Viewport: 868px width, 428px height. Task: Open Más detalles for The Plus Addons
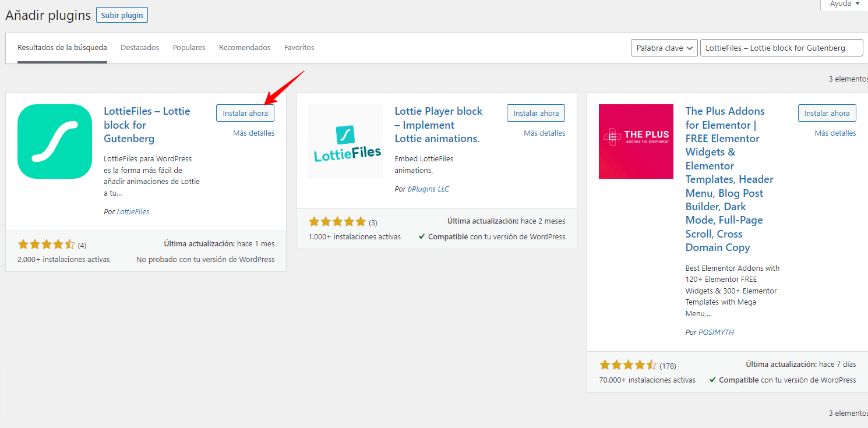tap(835, 133)
